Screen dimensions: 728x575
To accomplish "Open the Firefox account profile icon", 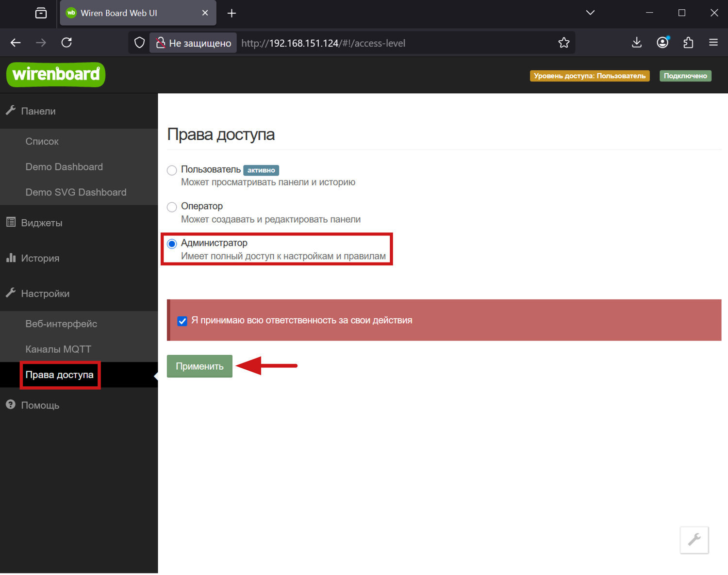I will (x=662, y=43).
